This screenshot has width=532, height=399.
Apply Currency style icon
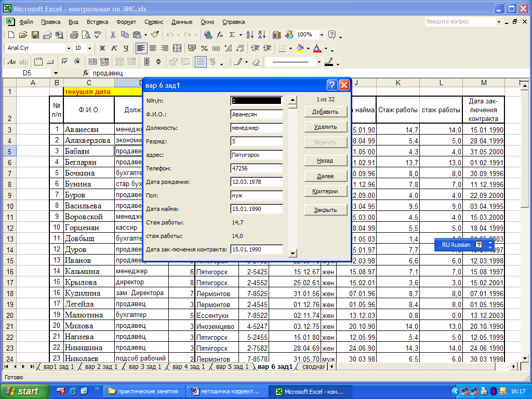click(x=192, y=48)
